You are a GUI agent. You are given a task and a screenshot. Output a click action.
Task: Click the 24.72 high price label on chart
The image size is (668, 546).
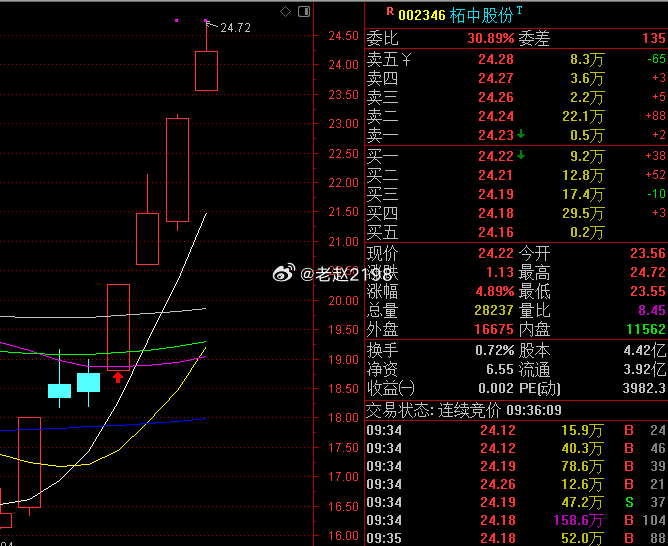click(x=236, y=28)
